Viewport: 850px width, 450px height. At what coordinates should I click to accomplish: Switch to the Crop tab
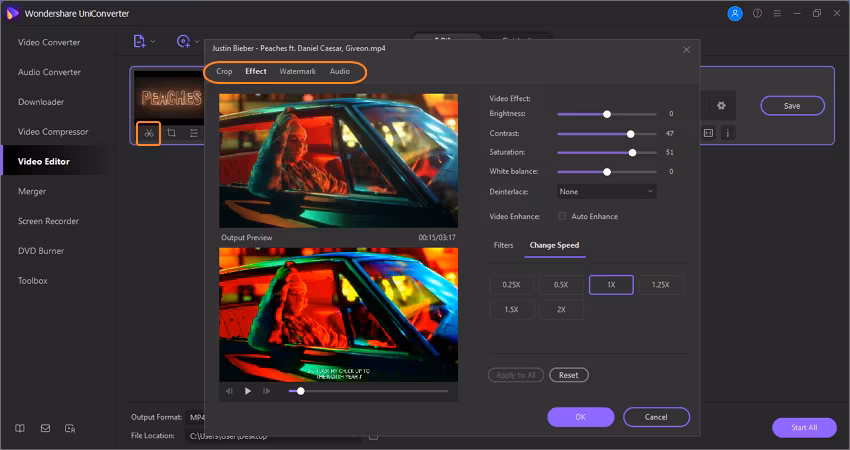click(224, 71)
